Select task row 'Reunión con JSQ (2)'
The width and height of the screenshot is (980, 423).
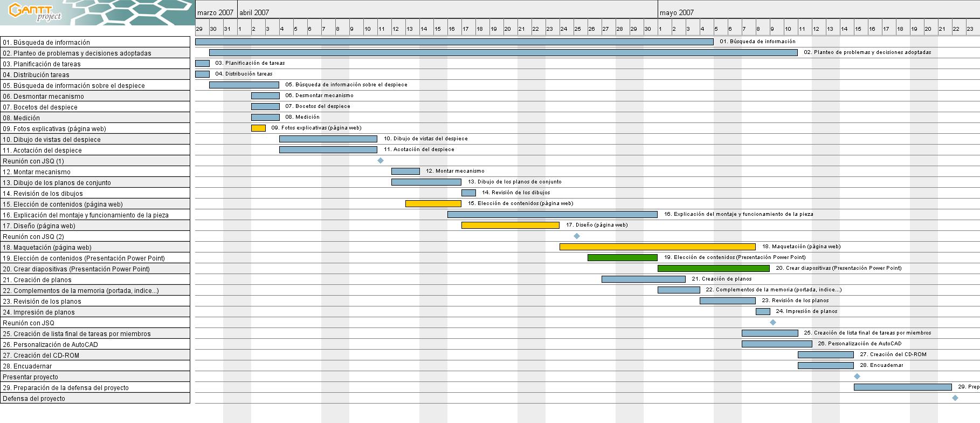click(x=95, y=236)
